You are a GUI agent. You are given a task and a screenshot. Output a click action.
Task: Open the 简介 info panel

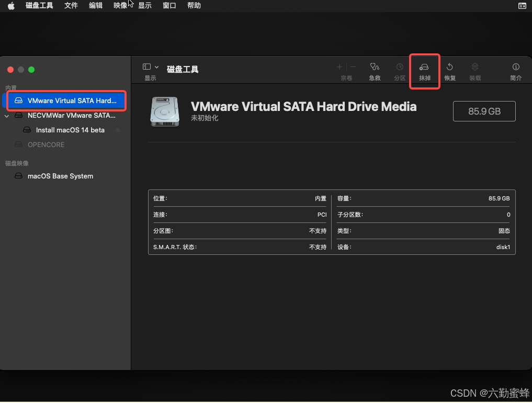(x=516, y=72)
